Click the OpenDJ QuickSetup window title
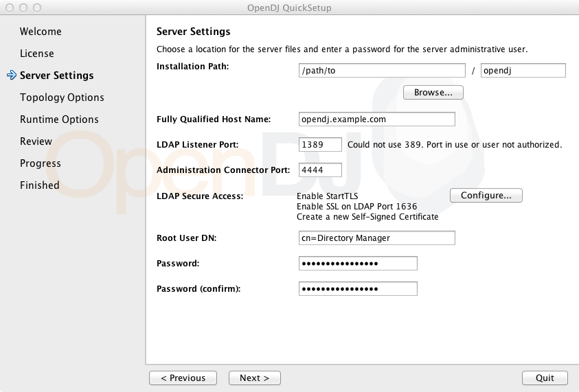Screen dimensions: 579x392 pyautogui.click(x=289, y=8)
